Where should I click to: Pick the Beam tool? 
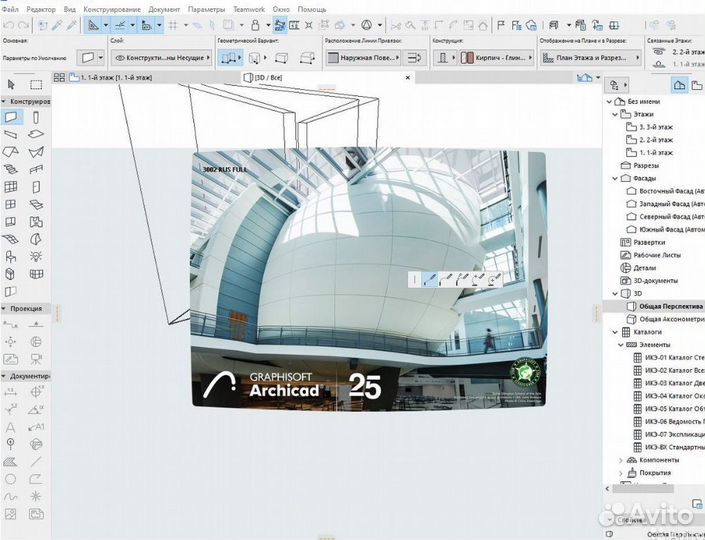tap(11, 134)
